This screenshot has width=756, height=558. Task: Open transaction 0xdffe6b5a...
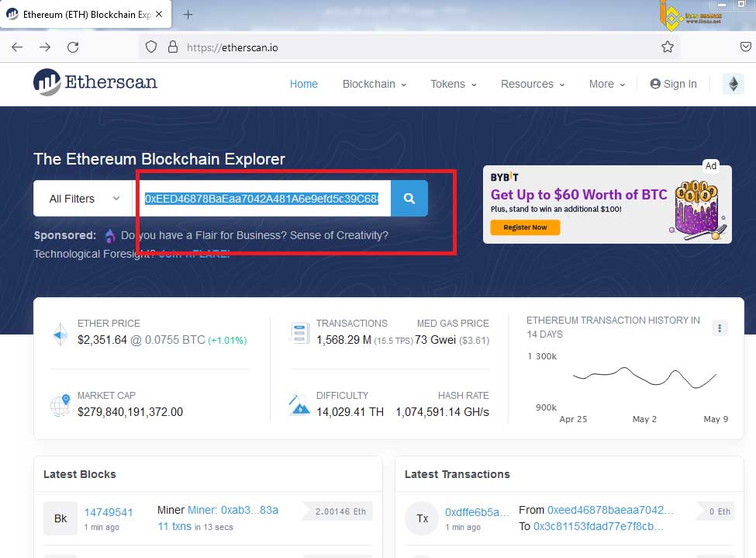[477, 512]
